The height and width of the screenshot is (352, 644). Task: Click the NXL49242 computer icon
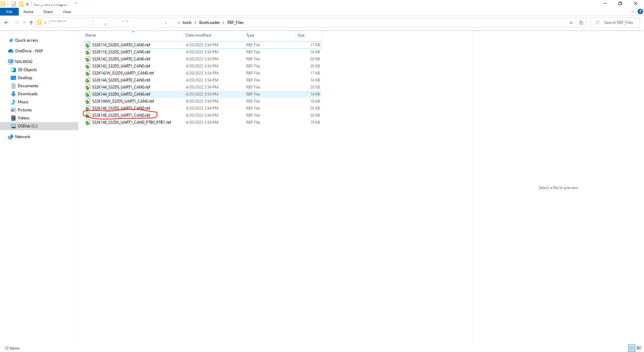11,61
